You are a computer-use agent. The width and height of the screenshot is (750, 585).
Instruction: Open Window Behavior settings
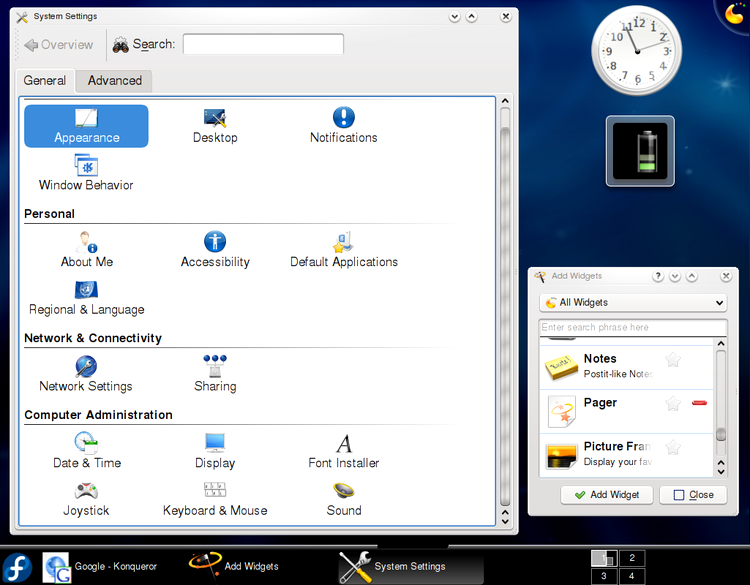coord(86,173)
